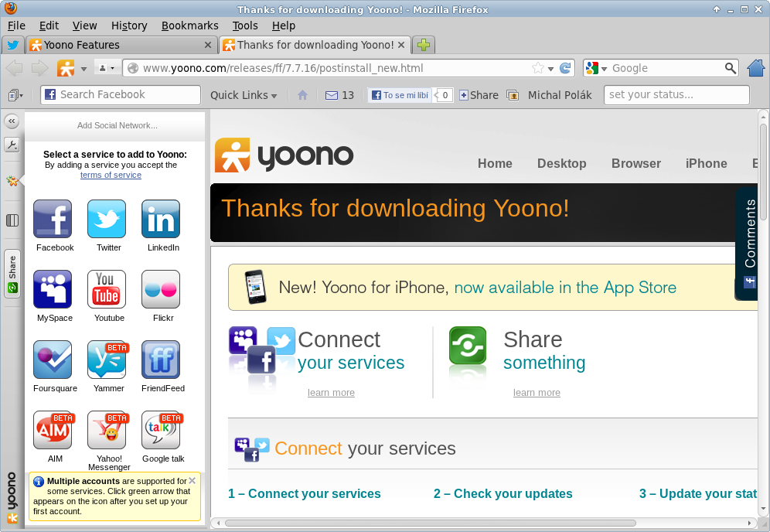
Task: Go to the Desktop page link
Action: click(562, 164)
